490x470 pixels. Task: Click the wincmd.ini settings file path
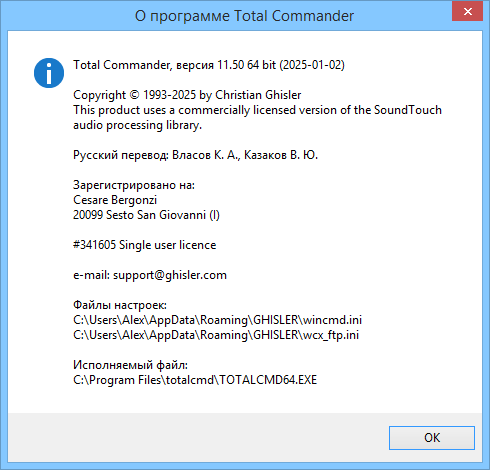[217, 320]
